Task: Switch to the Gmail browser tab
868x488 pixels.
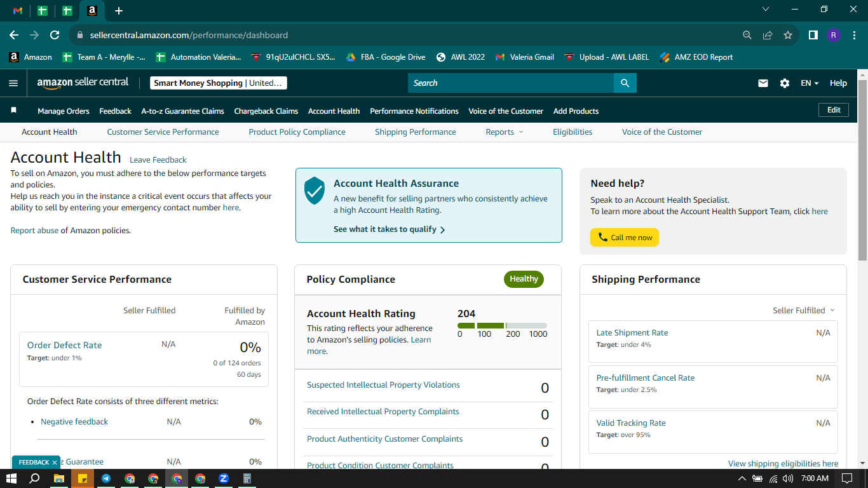Action: click(18, 11)
